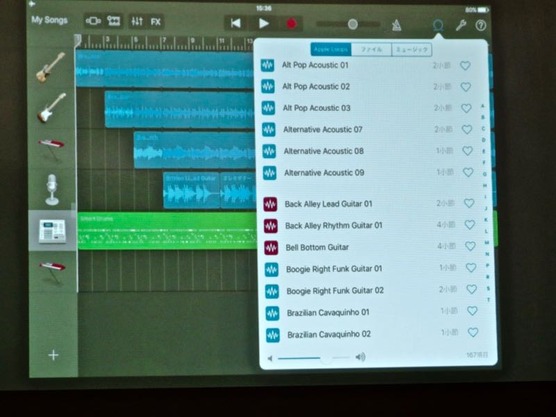Tap the loud speaker volume icon
Screen dimensions: 556x417
[360, 357]
